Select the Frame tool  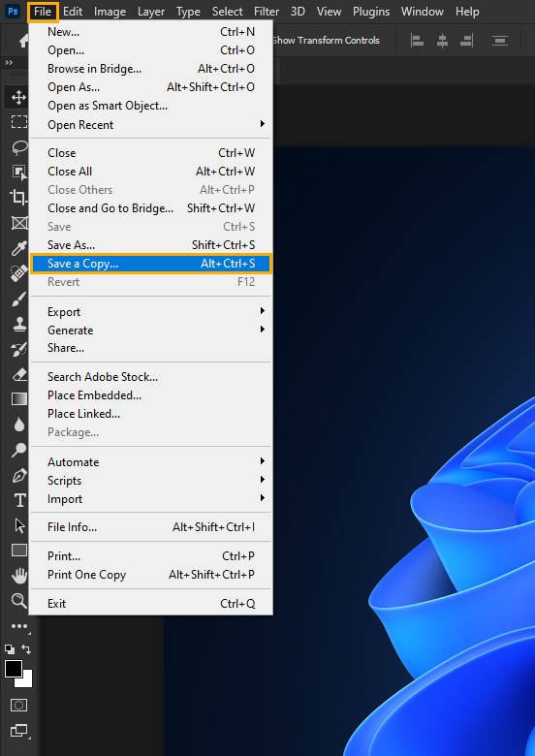pos(18,223)
